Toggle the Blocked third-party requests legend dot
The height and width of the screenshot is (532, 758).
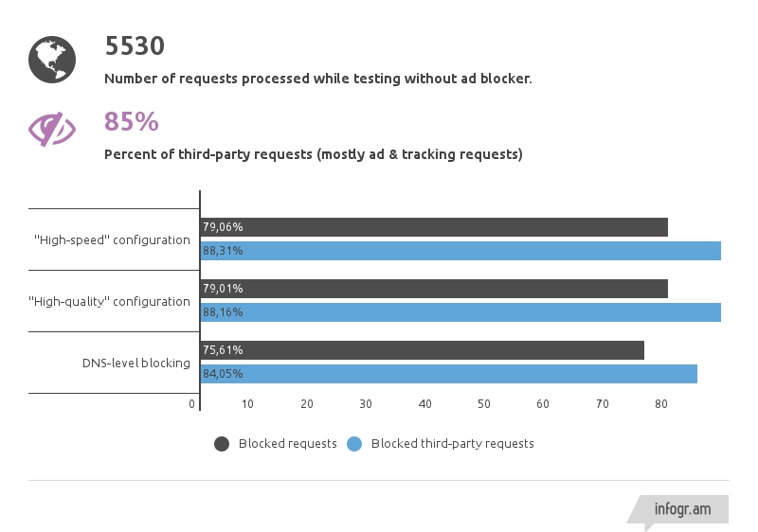coord(355,443)
